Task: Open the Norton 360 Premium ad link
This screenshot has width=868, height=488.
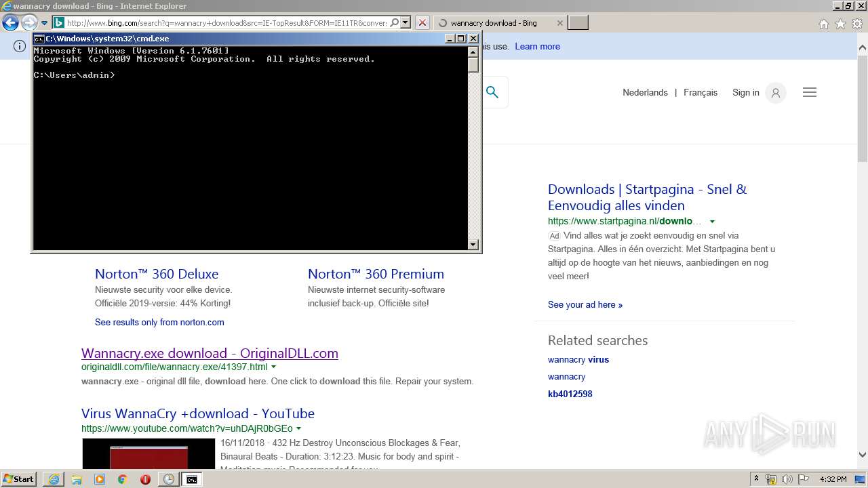Action: point(376,274)
